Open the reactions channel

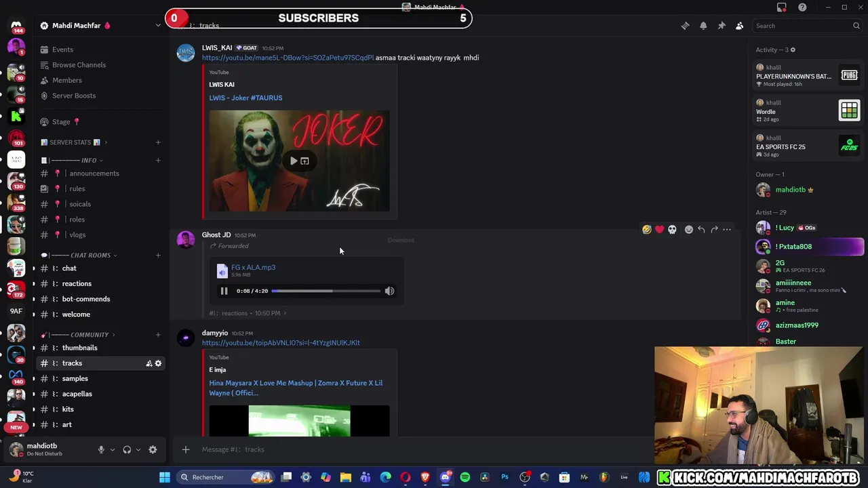pos(77,284)
